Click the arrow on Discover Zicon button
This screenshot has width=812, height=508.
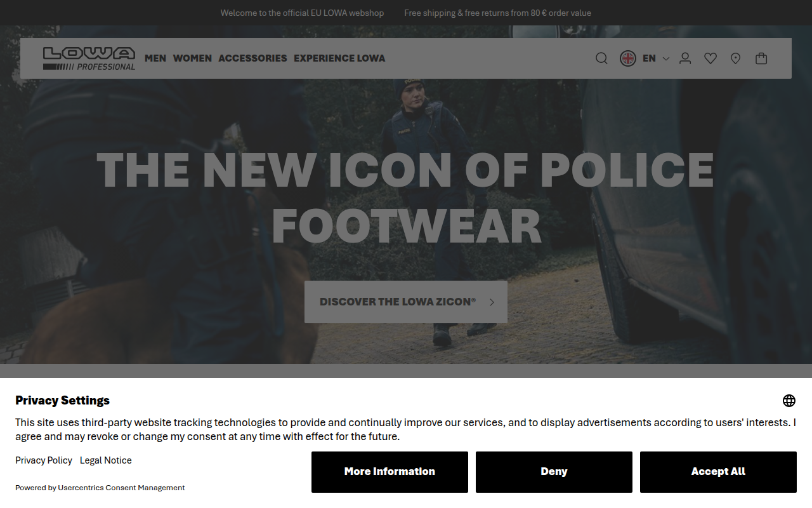tap(492, 302)
